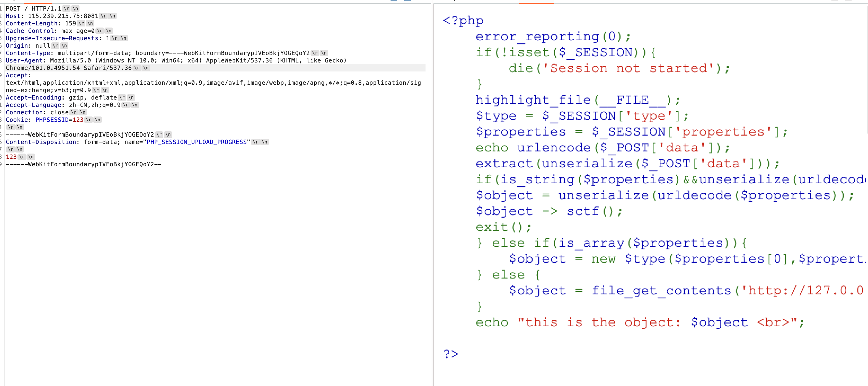Click the User-Agent header line

[x=175, y=60]
